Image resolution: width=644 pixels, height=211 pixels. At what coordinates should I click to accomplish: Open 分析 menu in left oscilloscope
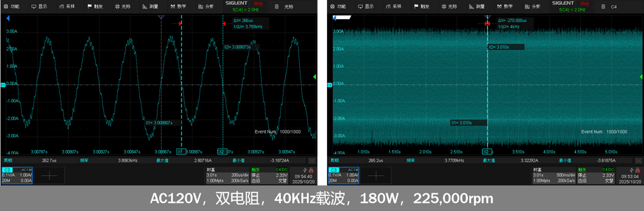click(206, 6)
